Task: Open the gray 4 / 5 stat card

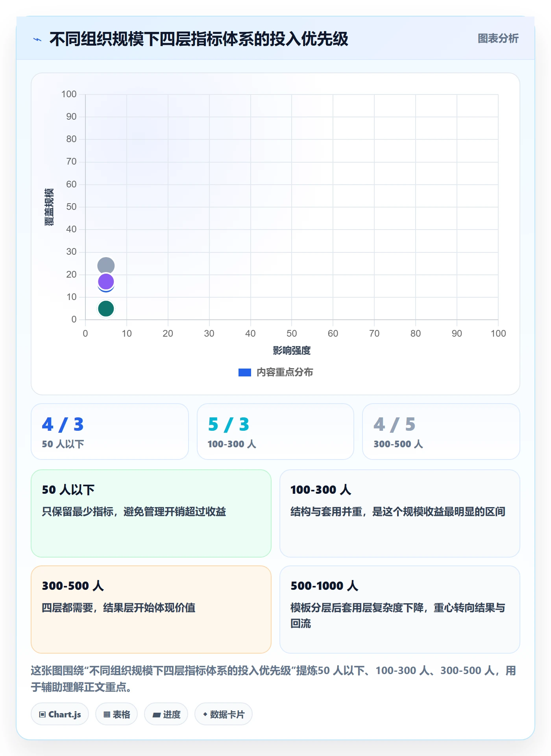Action: tap(441, 432)
